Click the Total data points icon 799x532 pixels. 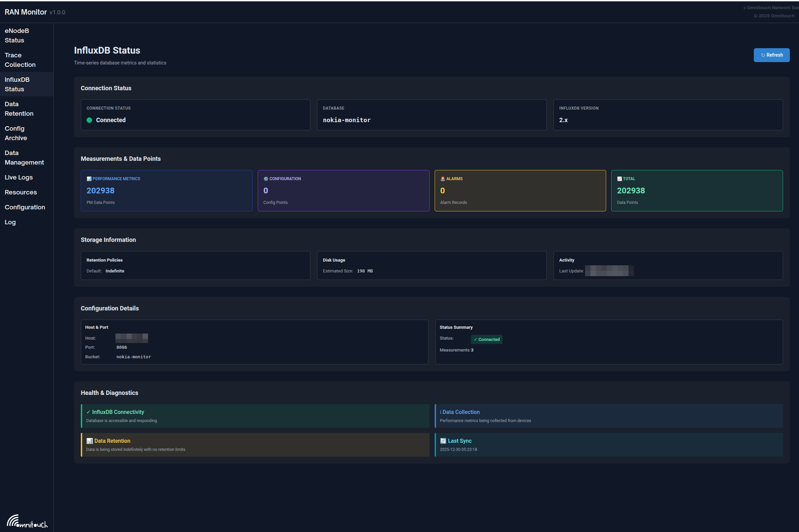point(619,178)
